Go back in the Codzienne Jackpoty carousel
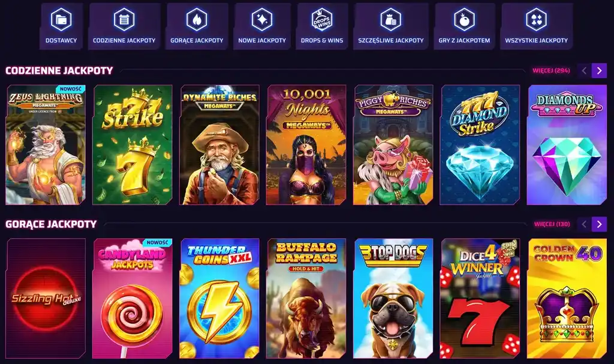This screenshot has width=614, height=364. coord(584,71)
